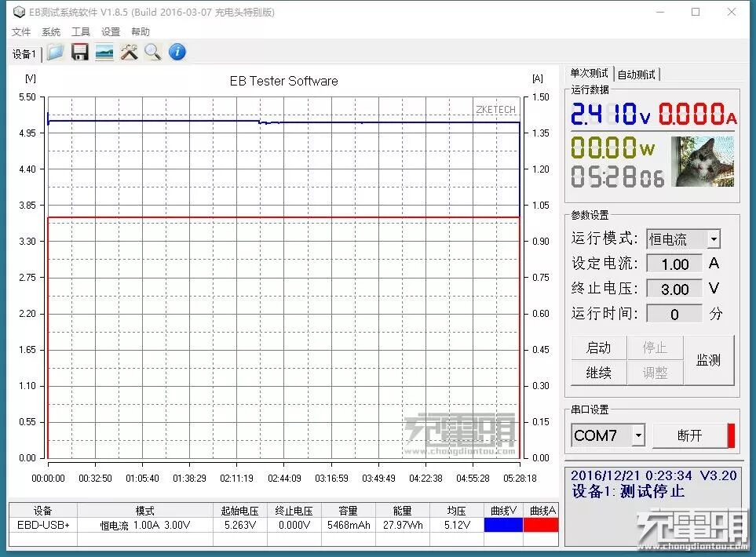Click the red connection status indicator
756x557 pixels.
point(731,435)
